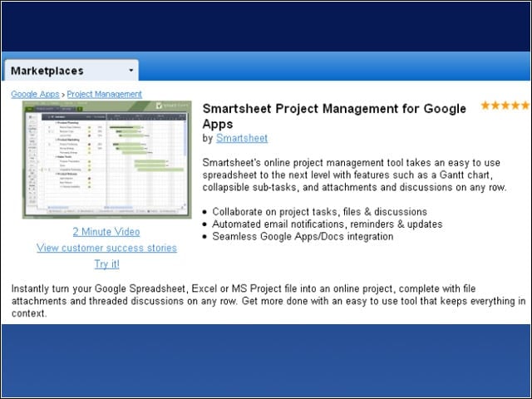
Task: Click the first orange rating star
Action: click(x=485, y=106)
